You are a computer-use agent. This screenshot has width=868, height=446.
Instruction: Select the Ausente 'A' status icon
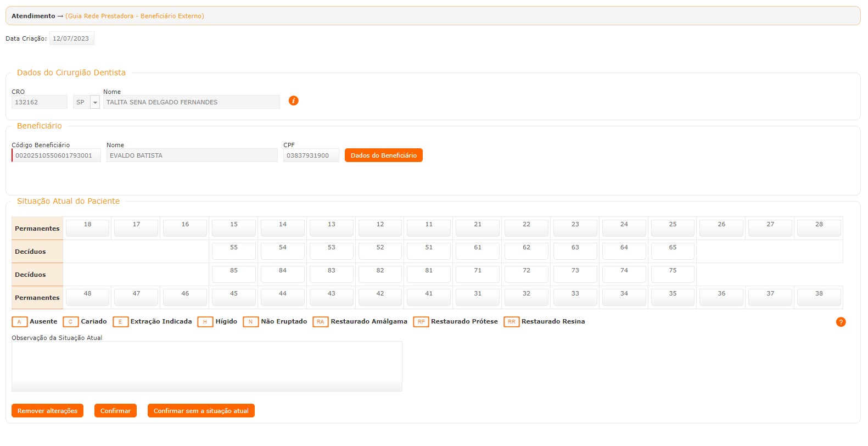click(x=19, y=322)
